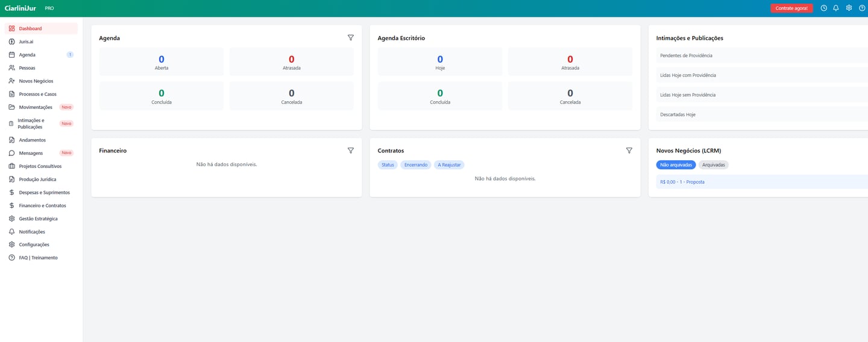
Task: Click the Produção Jurídica document icon
Action: 11,179
